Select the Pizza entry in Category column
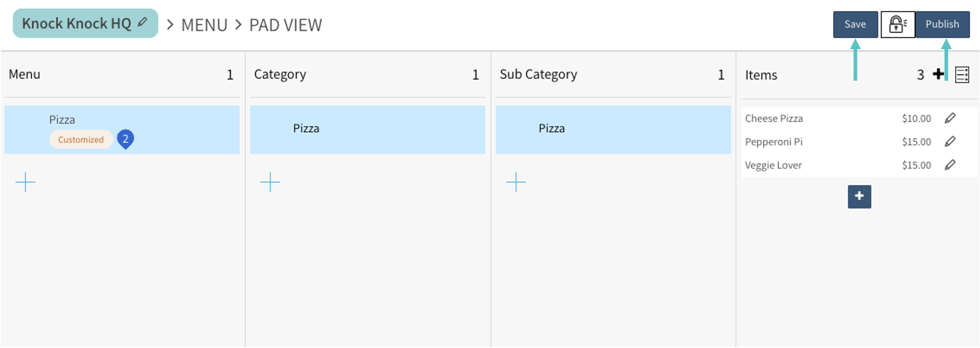This screenshot has width=980, height=348. coord(367,129)
